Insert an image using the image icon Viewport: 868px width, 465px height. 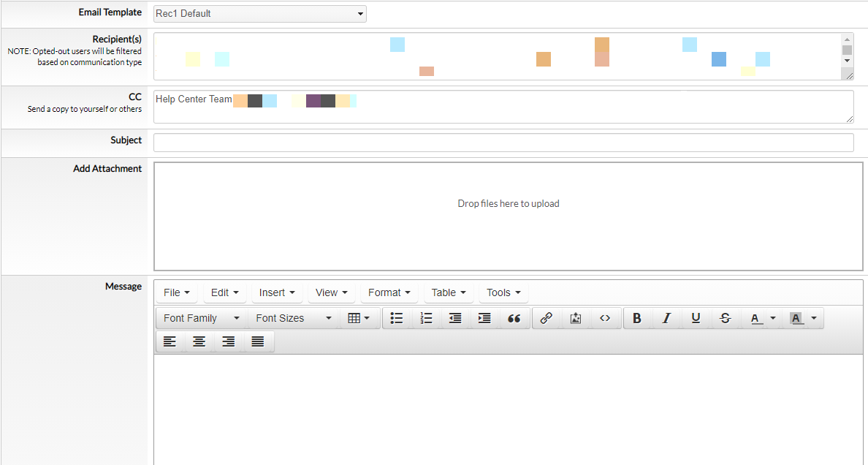coord(576,318)
